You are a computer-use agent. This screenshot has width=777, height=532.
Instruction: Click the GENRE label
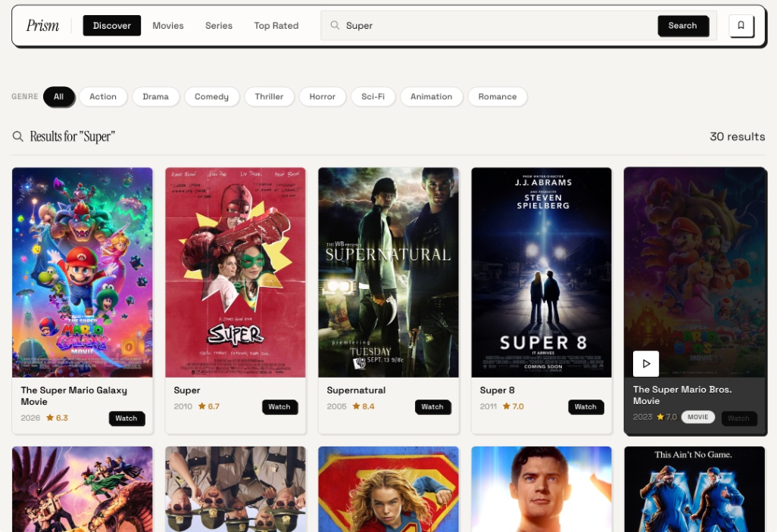25,97
